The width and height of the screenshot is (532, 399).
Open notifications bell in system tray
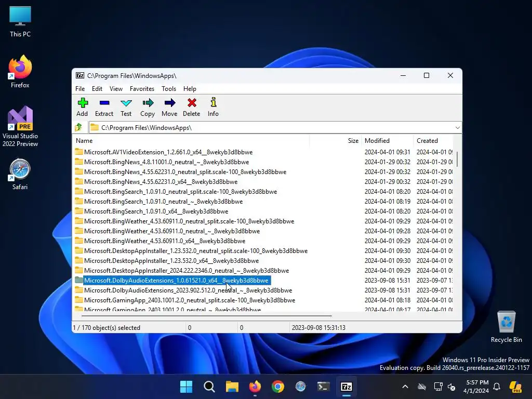click(497, 387)
